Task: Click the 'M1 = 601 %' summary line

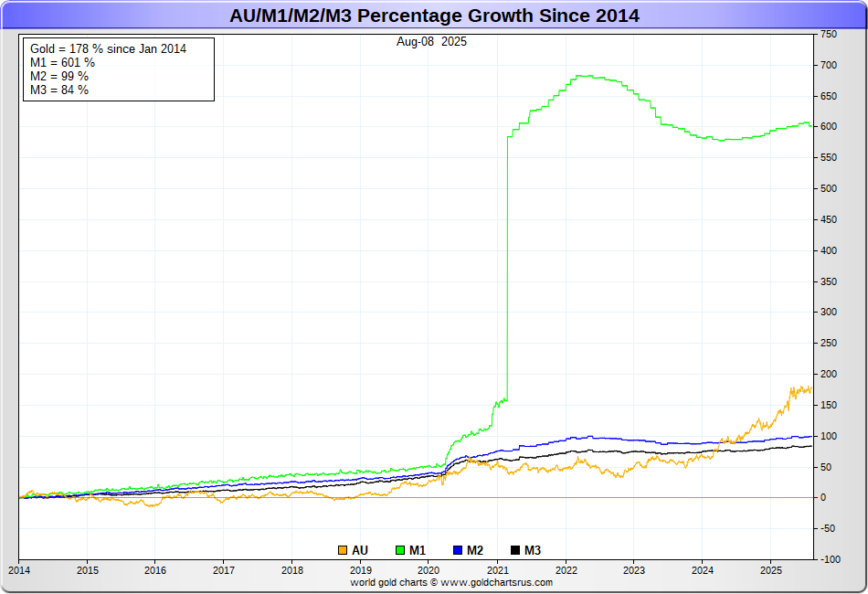Action: click(62, 62)
